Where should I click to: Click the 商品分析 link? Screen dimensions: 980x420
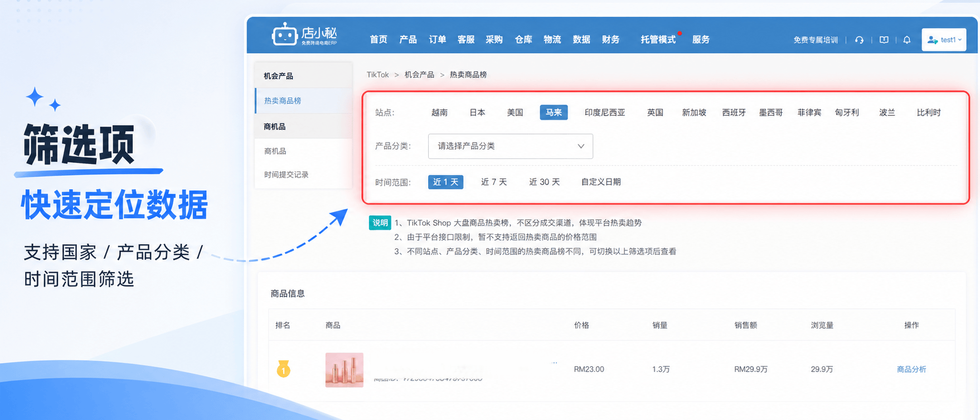[911, 369]
